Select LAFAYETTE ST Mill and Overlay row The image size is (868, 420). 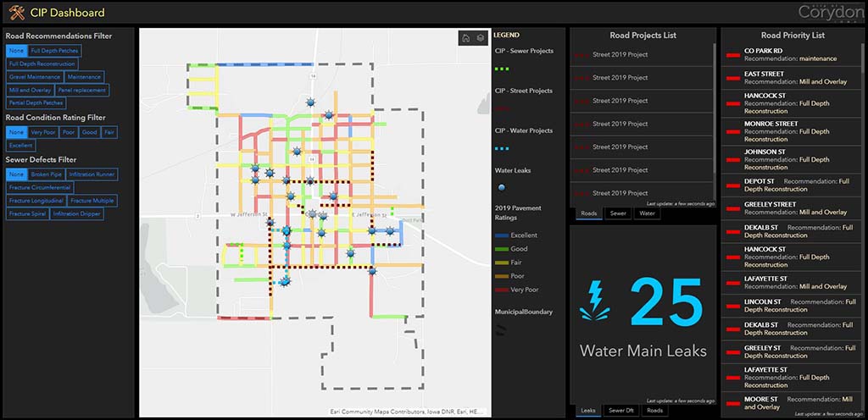(792, 283)
